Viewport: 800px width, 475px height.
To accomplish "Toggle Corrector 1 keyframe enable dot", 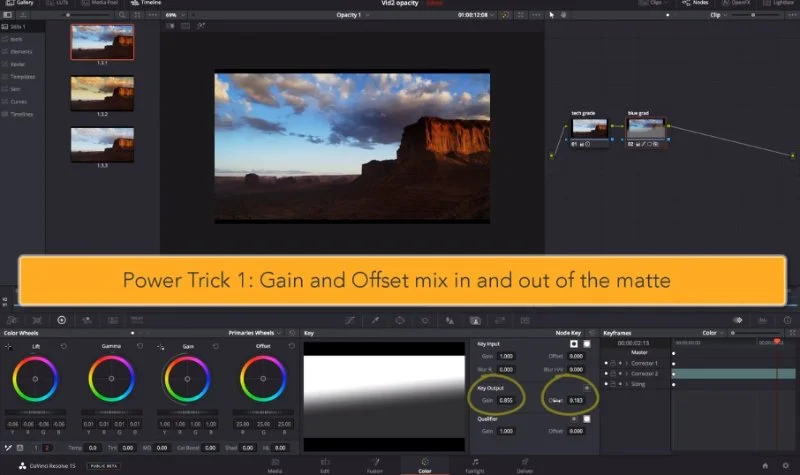I will point(606,363).
